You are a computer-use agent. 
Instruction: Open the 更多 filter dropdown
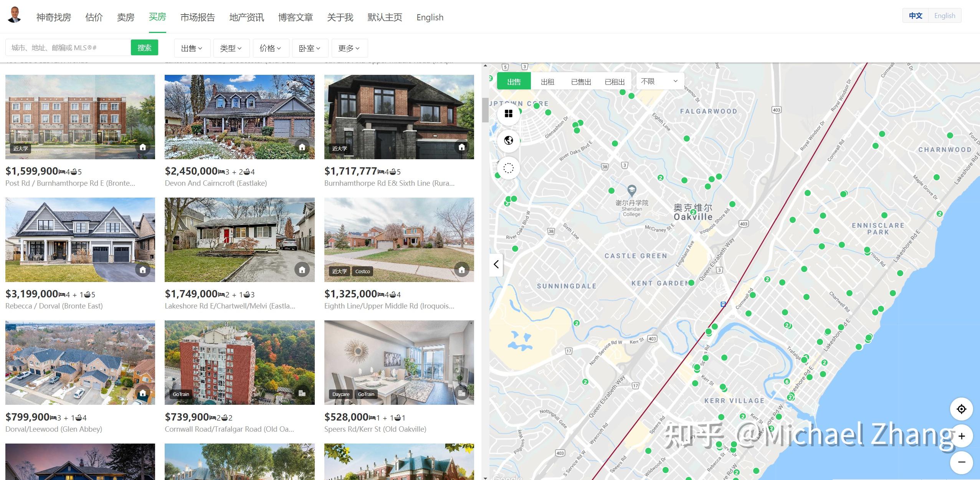pos(349,48)
